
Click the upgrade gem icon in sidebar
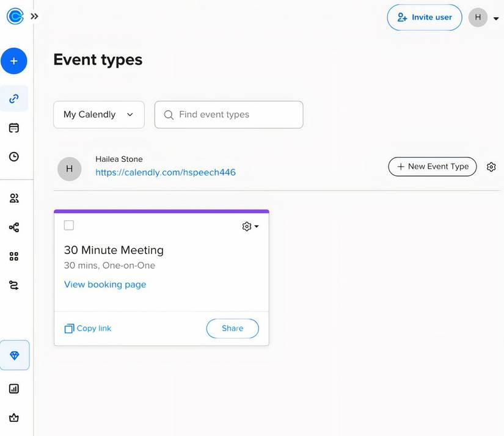coord(14,355)
